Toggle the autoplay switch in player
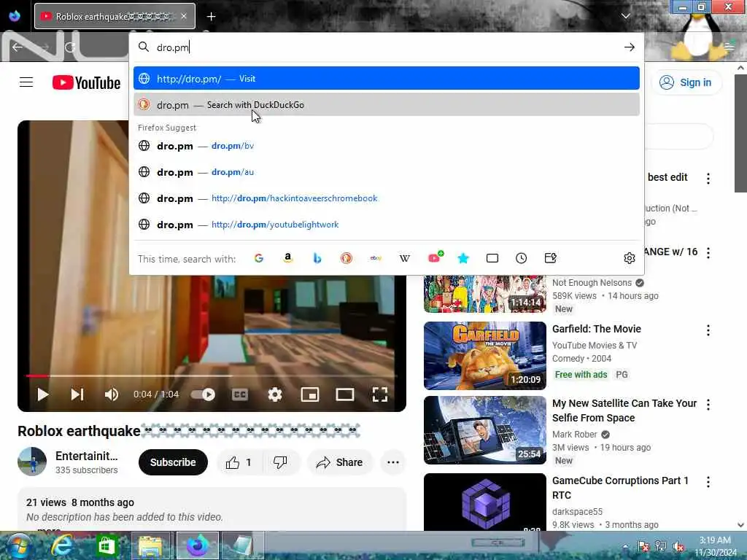The image size is (747, 560). coord(203,394)
